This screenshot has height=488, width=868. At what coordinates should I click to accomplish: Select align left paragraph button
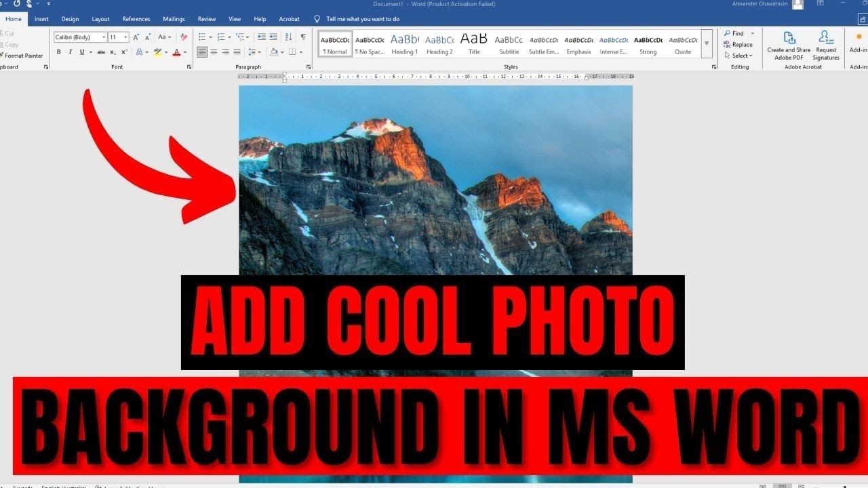(202, 52)
